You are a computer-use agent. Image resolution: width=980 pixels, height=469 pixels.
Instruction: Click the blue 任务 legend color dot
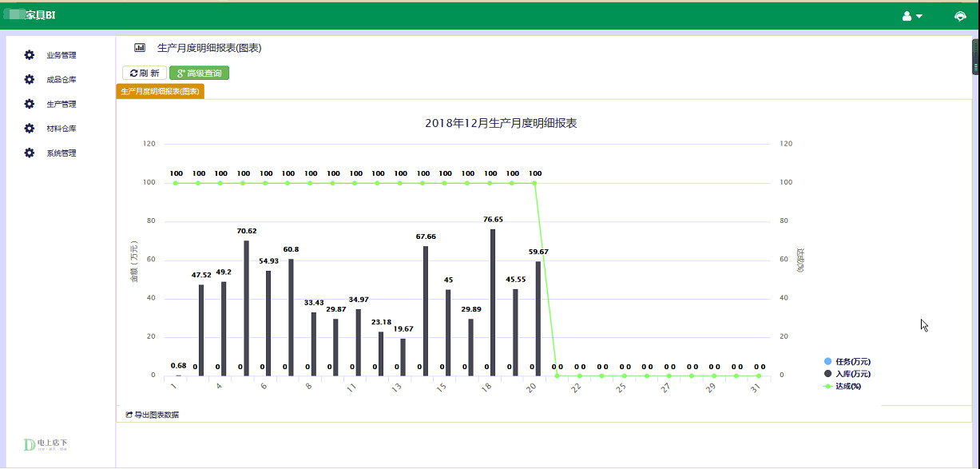(827, 361)
